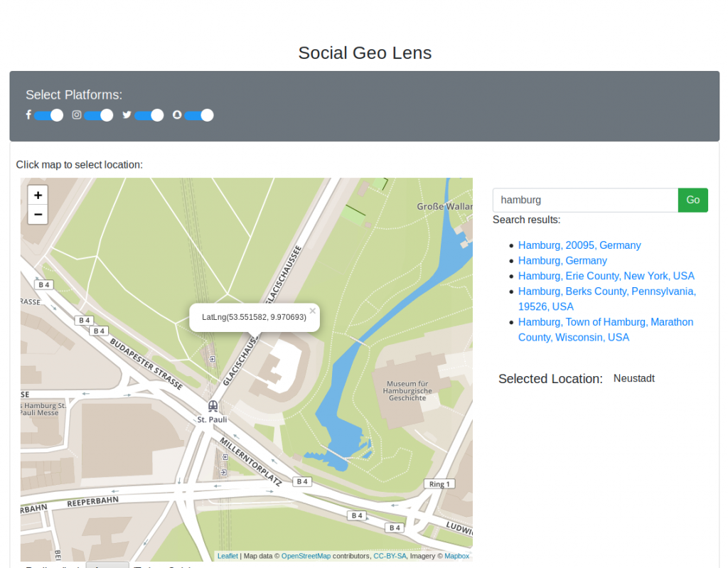Toggle the Instagram platform switch
Screen dimensions: 728x568
(x=98, y=115)
